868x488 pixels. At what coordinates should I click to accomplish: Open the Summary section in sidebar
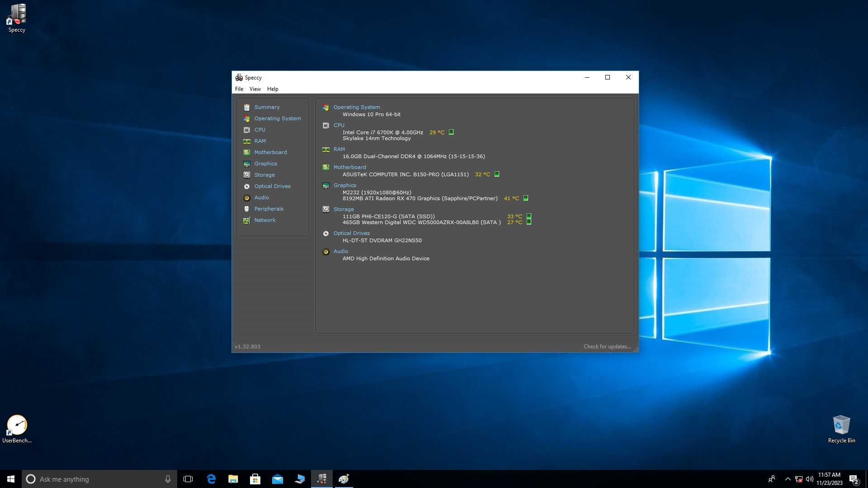pyautogui.click(x=267, y=107)
